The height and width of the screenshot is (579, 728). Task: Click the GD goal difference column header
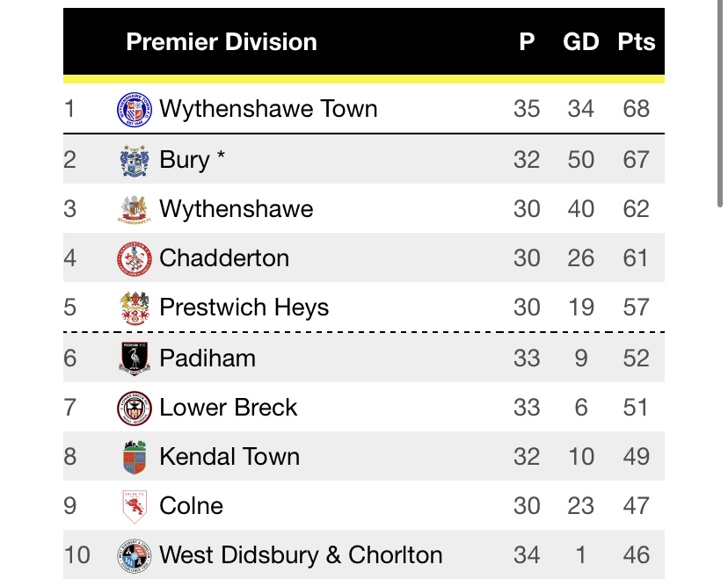[580, 41]
